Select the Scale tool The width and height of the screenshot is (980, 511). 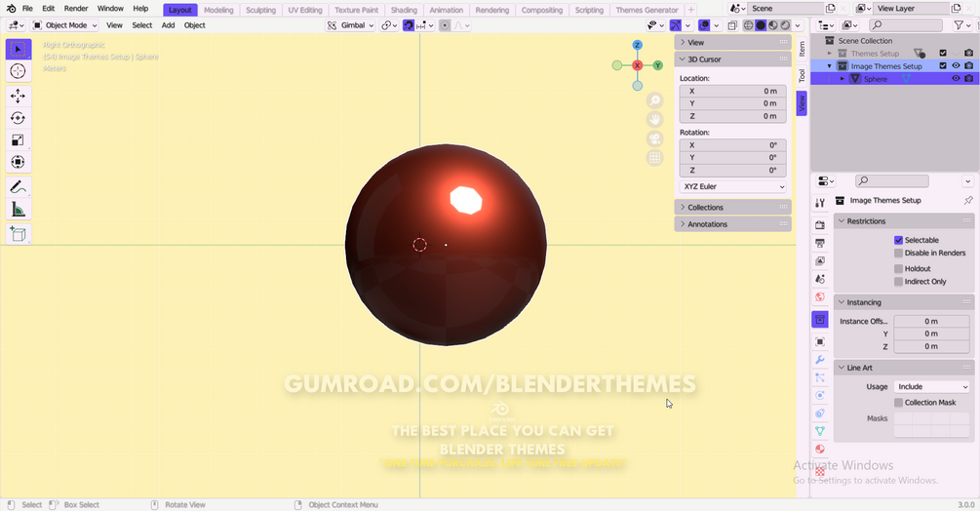click(18, 139)
